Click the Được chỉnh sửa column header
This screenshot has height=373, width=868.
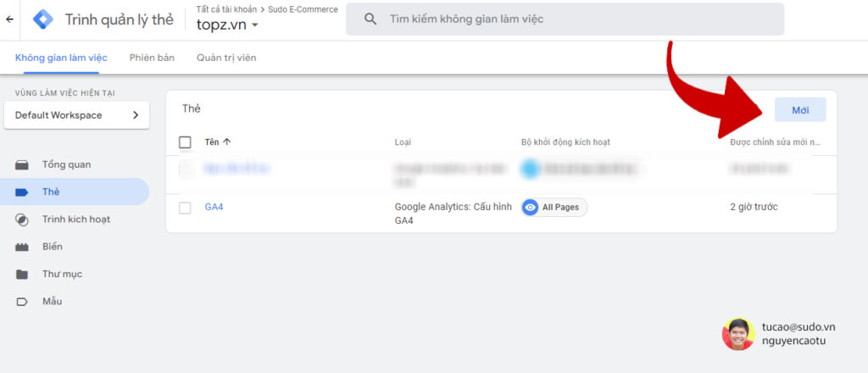point(775,142)
